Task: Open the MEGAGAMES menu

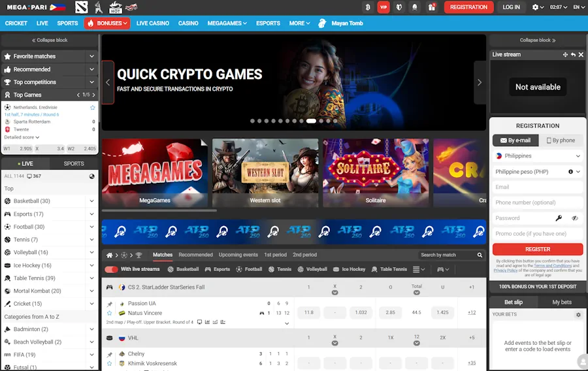Action: point(227,24)
